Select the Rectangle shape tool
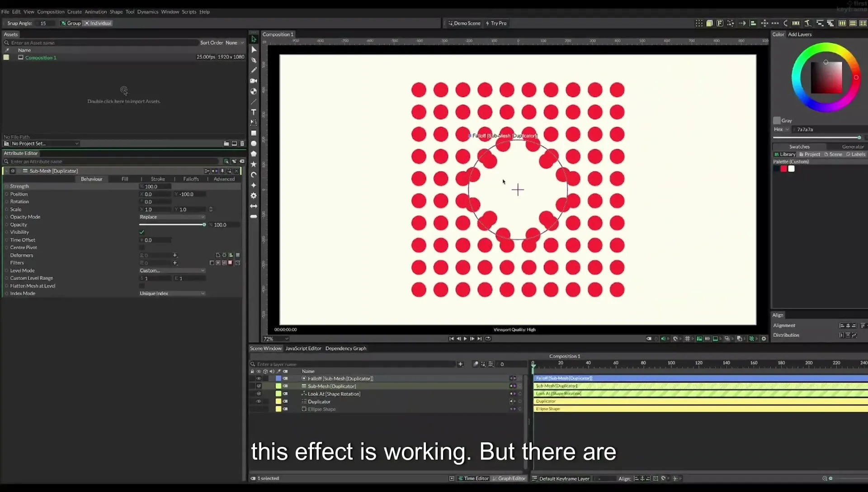 click(254, 133)
